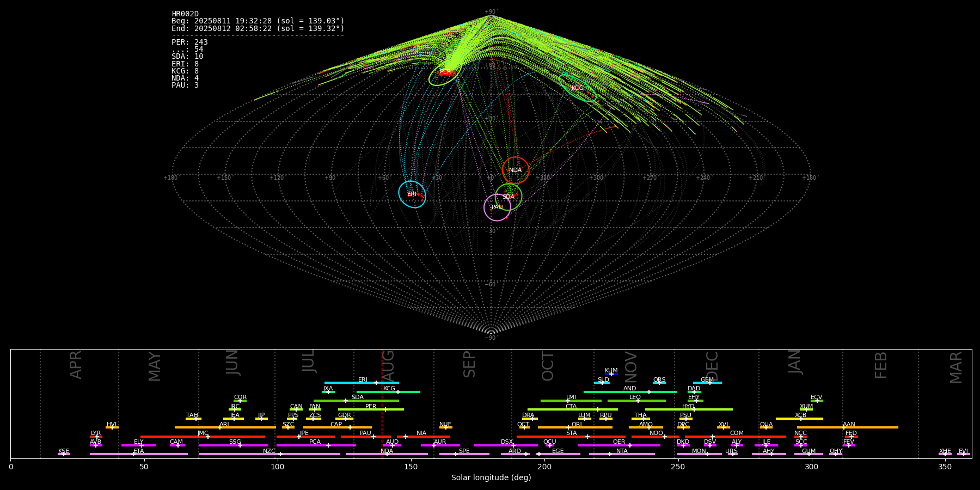The height and width of the screenshot is (490, 980).
Task: Click the −90° label below the sky map
Action: click(491, 338)
